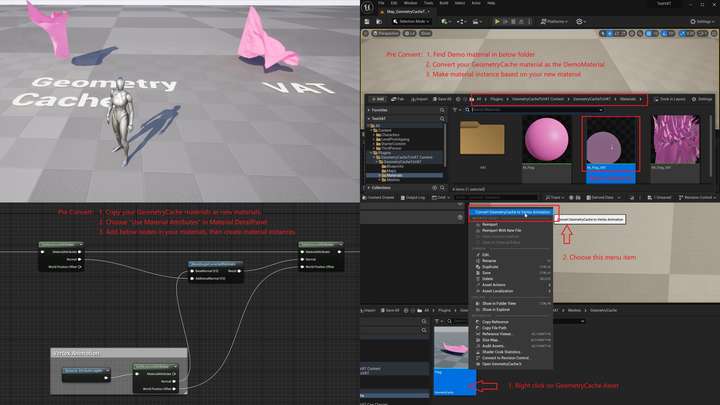720x405 pixels.
Task: Click the viewport options hamburger icon
Action: (x=366, y=34)
